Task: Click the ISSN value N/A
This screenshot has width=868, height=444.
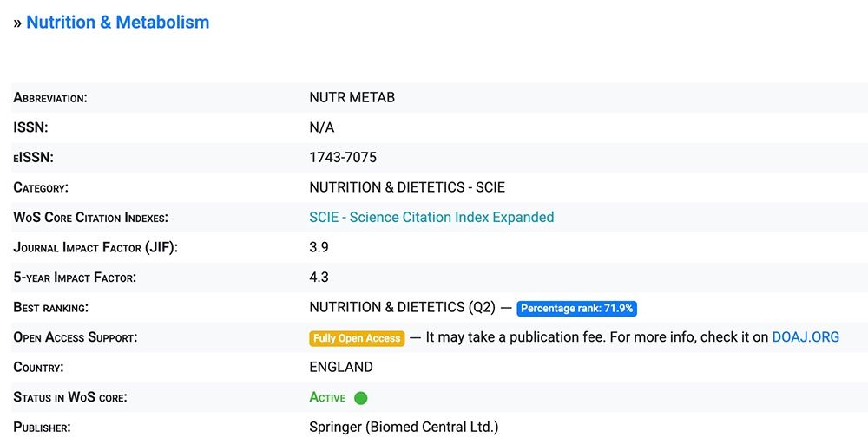Action: (321, 127)
